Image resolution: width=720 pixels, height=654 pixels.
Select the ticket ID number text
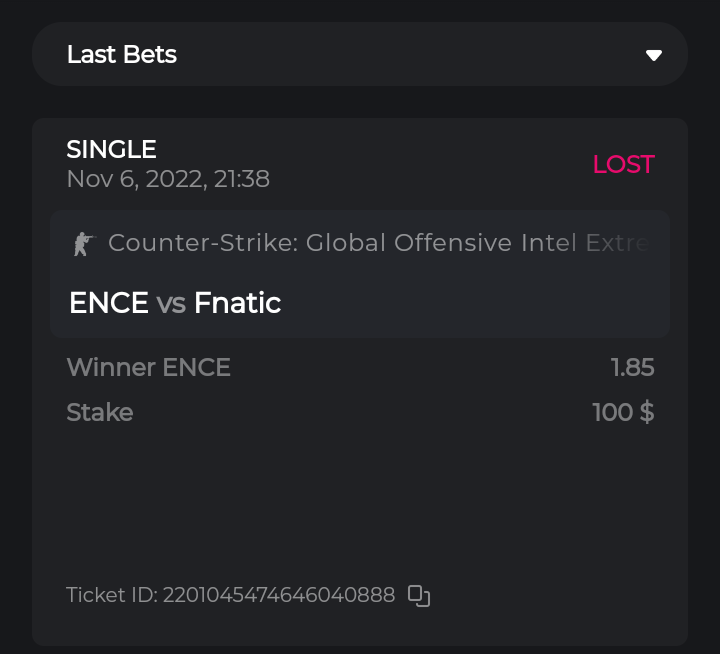click(x=279, y=596)
